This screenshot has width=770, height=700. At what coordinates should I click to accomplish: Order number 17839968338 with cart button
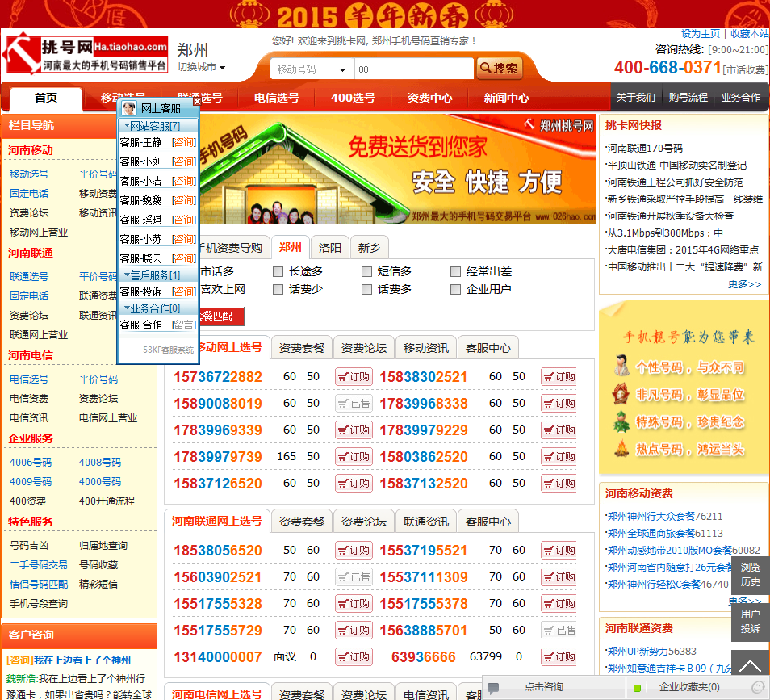[x=559, y=404]
